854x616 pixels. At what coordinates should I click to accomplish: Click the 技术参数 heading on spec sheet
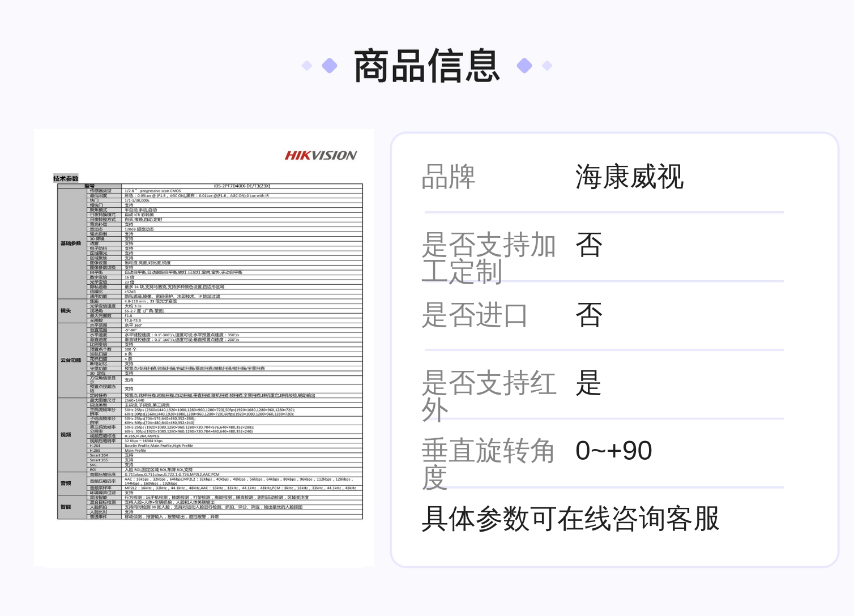tap(66, 178)
